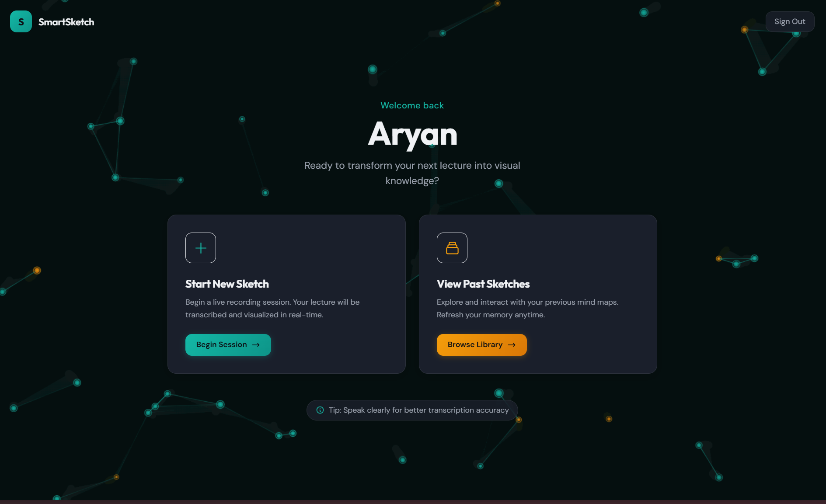Click the Start New Sketch description text
This screenshot has width=826, height=504.
click(x=272, y=308)
